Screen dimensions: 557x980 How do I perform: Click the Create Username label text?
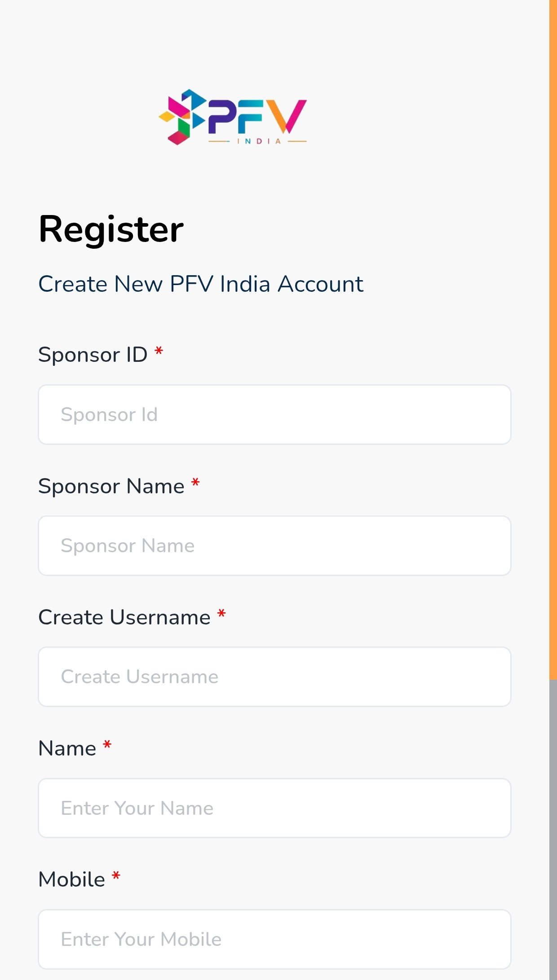[x=124, y=617]
